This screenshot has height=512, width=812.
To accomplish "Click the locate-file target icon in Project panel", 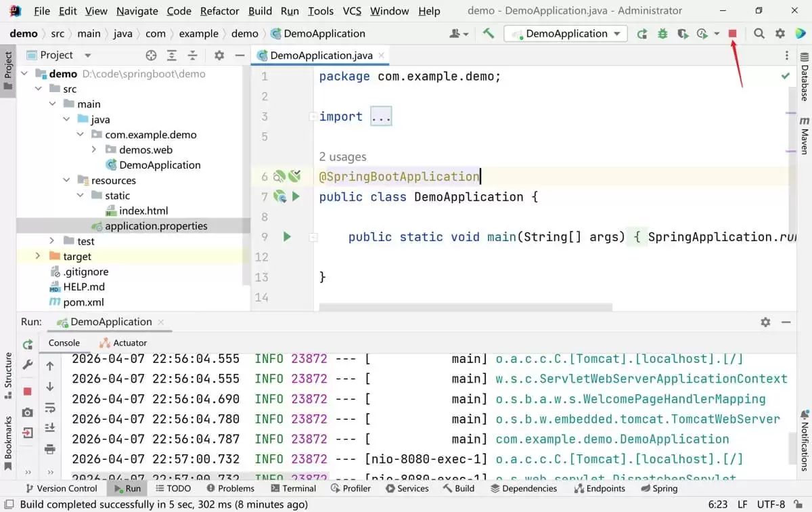I will 151,56.
